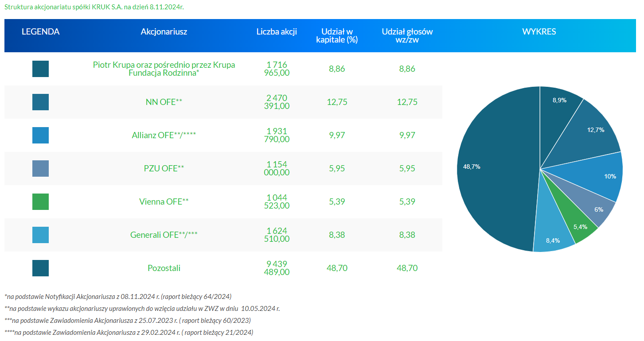
Task: Click the NN OFE** shareholder name
Action: [x=164, y=102]
